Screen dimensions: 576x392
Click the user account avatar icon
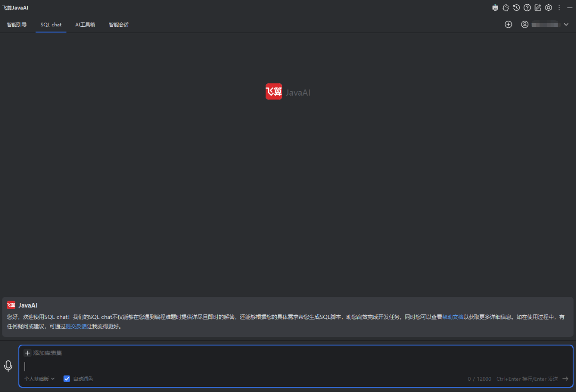(525, 24)
